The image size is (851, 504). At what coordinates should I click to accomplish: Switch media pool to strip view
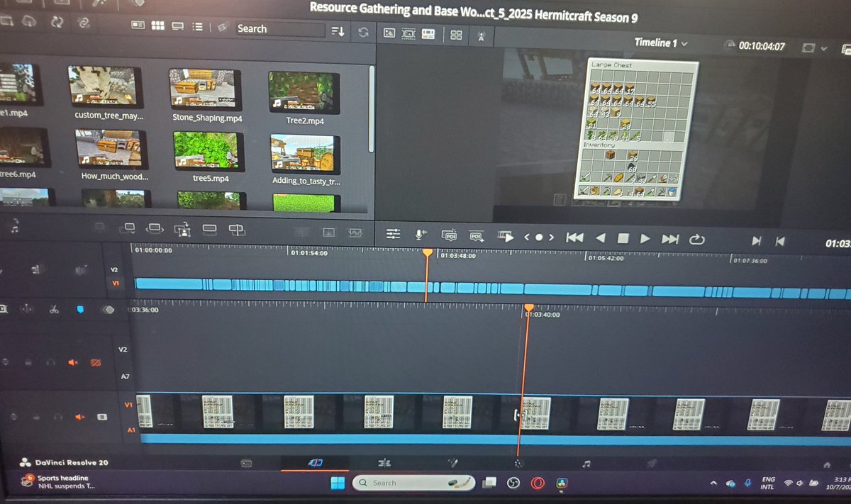[x=178, y=26]
